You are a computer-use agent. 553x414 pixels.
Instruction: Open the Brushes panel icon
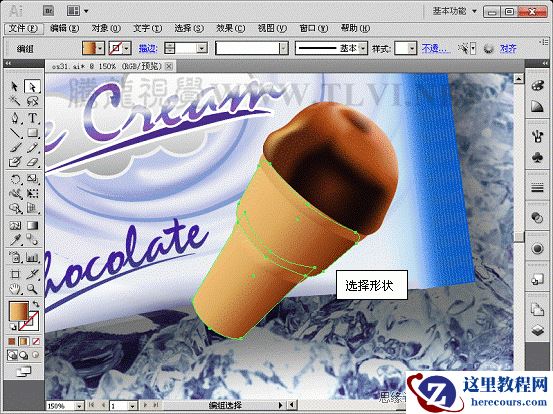[x=537, y=136]
